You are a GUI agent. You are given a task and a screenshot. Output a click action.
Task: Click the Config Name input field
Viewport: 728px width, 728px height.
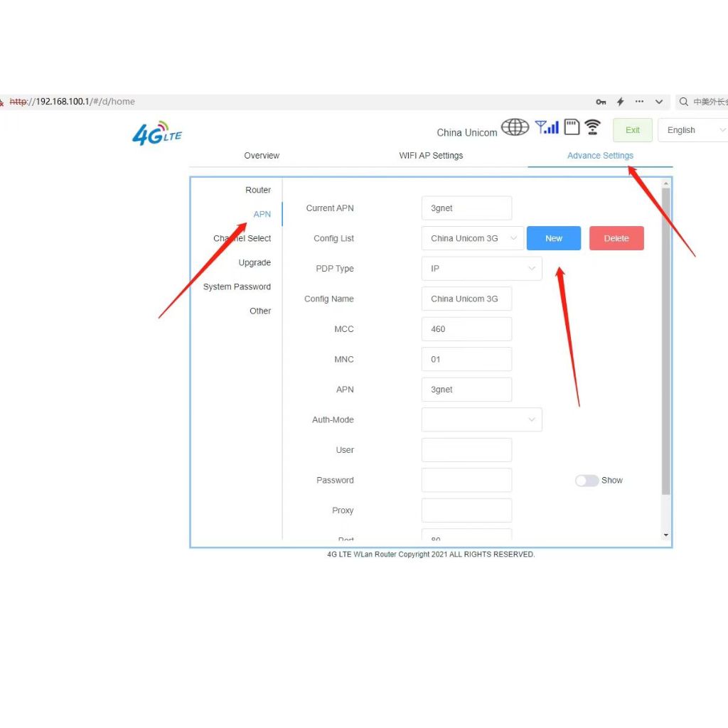coord(466,299)
